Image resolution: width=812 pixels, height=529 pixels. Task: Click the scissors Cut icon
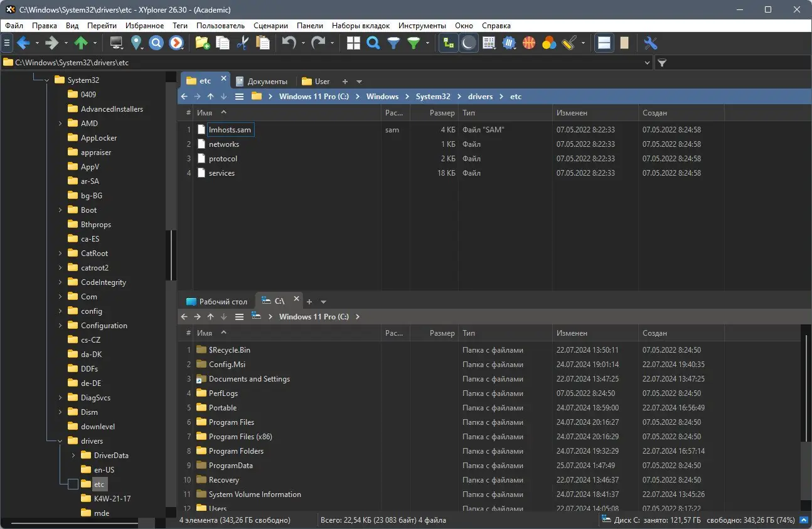[242, 43]
